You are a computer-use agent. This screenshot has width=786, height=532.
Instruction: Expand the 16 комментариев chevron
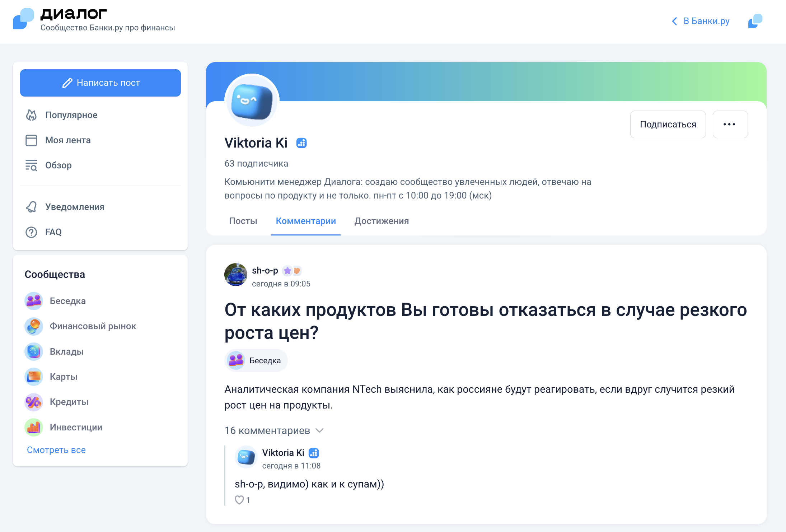point(319,430)
